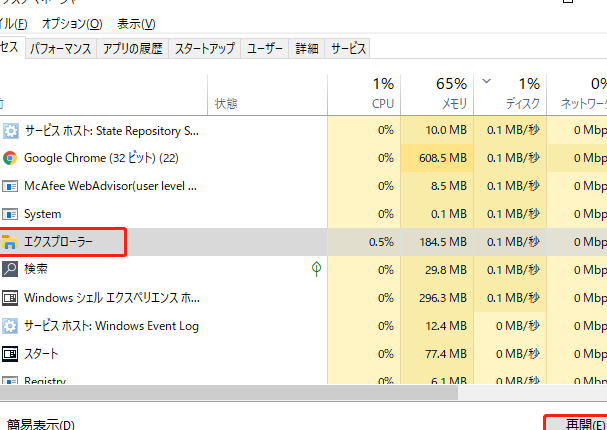
Task: Click the Windows Shell Experience Host icon
Action: pyautogui.click(x=10, y=297)
